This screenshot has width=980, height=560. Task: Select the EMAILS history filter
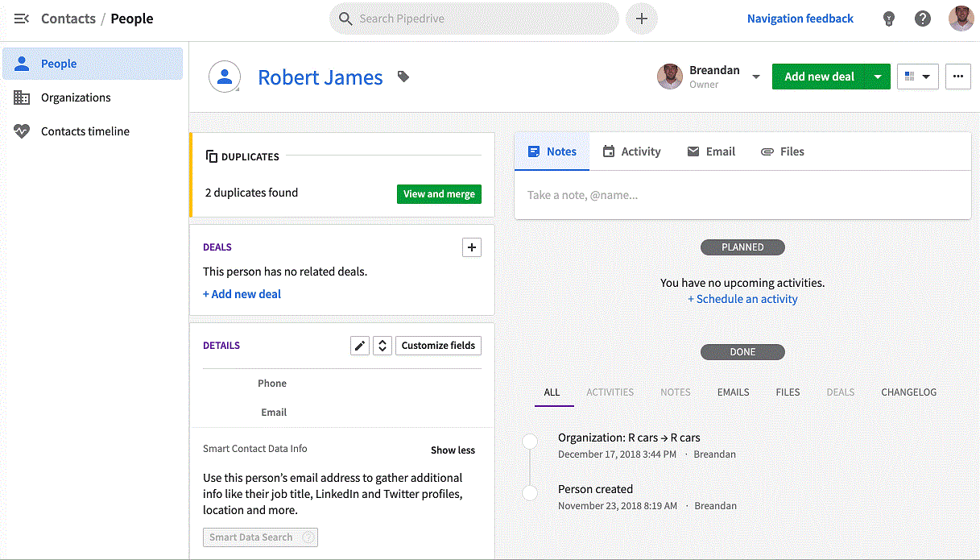(734, 392)
